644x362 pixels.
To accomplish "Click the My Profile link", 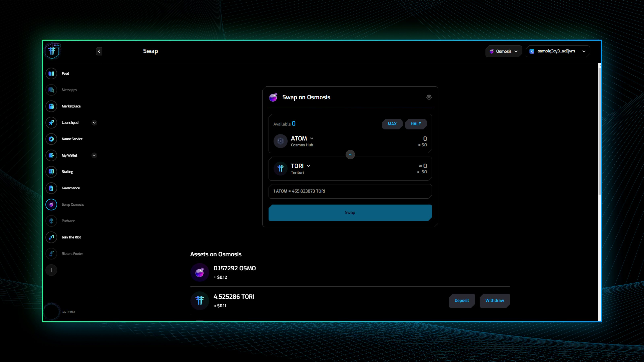I will click(x=68, y=312).
